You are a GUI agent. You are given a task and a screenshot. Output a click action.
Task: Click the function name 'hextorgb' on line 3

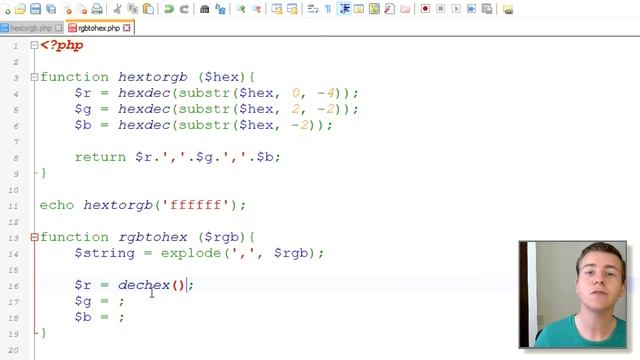click(x=153, y=77)
